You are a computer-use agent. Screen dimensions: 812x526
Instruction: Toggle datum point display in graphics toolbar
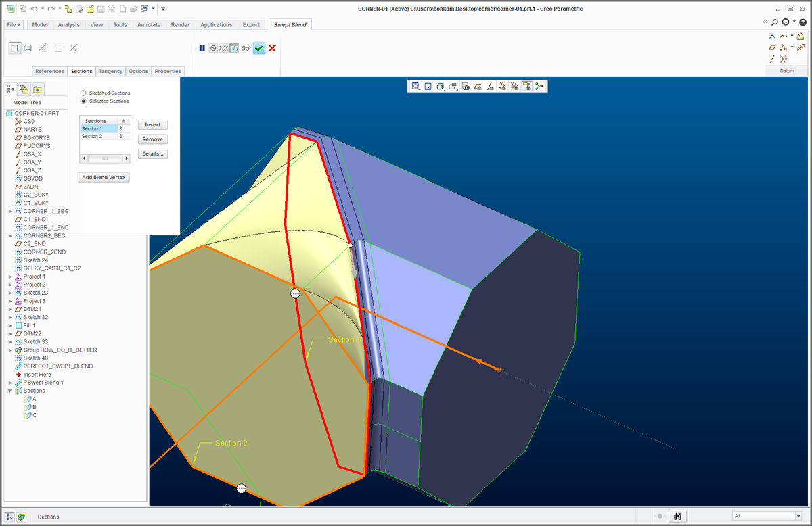point(502,86)
